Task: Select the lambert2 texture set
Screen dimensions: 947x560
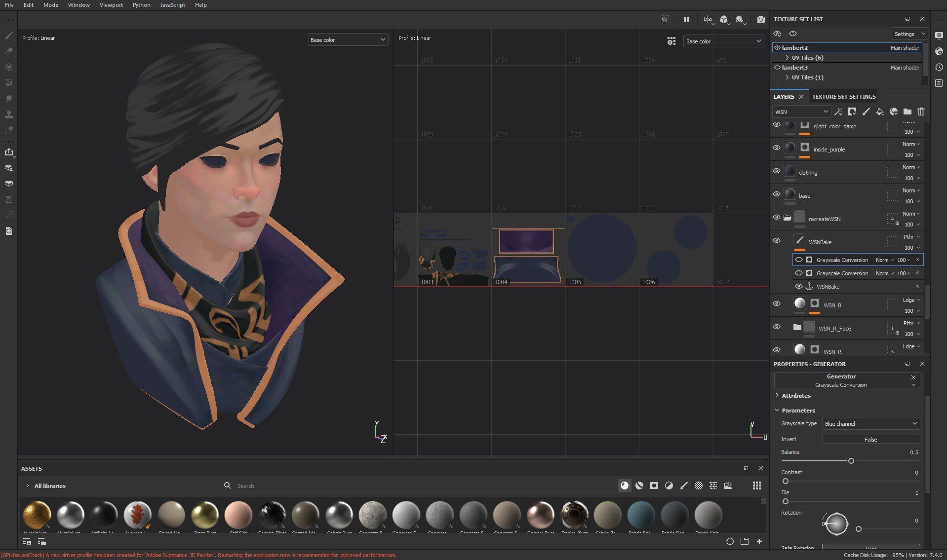Action: (846, 48)
